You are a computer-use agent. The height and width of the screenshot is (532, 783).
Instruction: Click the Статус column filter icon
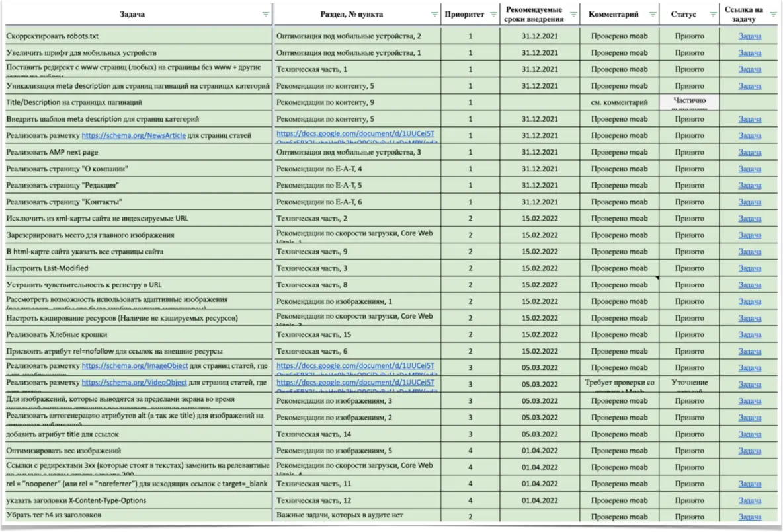click(x=712, y=14)
